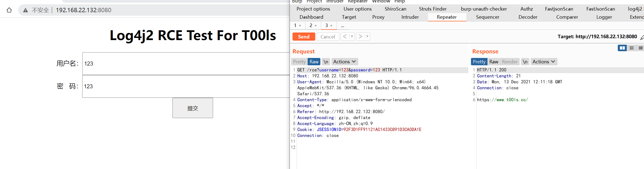Open the Authz tab
This screenshot has height=169, width=644.
coord(527,9)
